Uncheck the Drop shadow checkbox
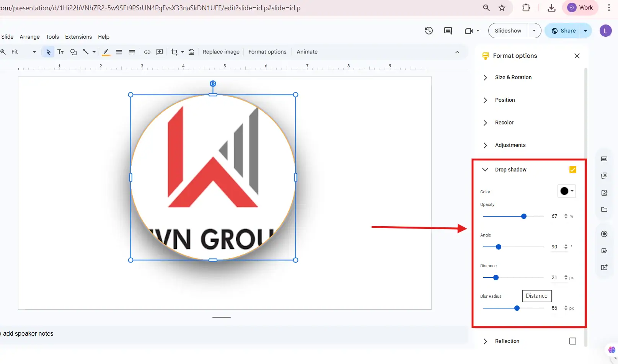Viewport: 618px width, 364px height. [x=572, y=170]
